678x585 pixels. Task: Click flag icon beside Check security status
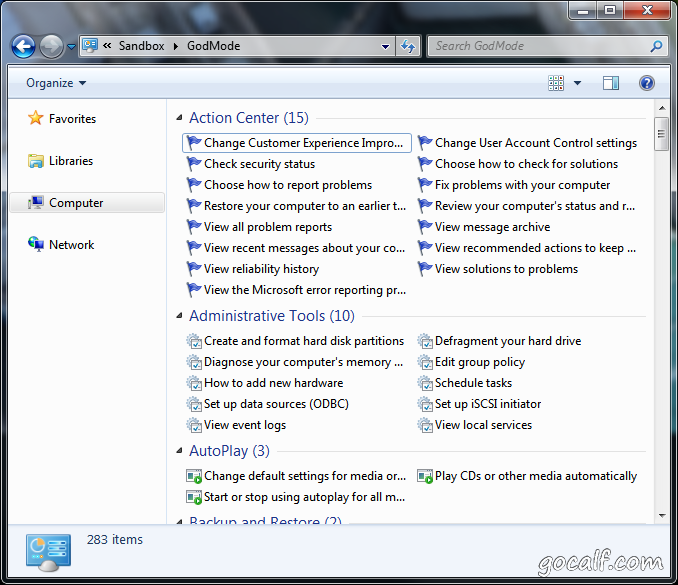click(194, 164)
